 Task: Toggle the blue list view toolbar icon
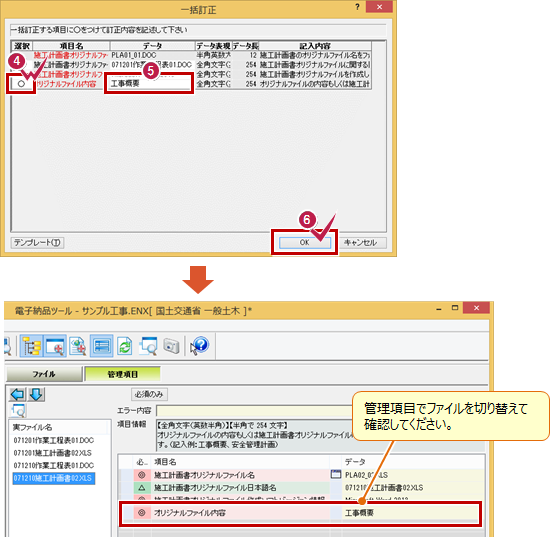[x=101, y=346]
